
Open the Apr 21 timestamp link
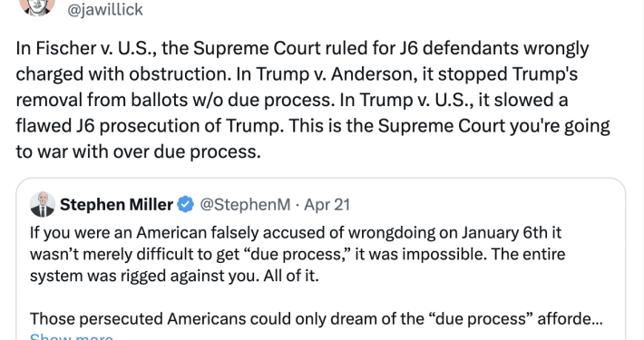coord(327,205)
